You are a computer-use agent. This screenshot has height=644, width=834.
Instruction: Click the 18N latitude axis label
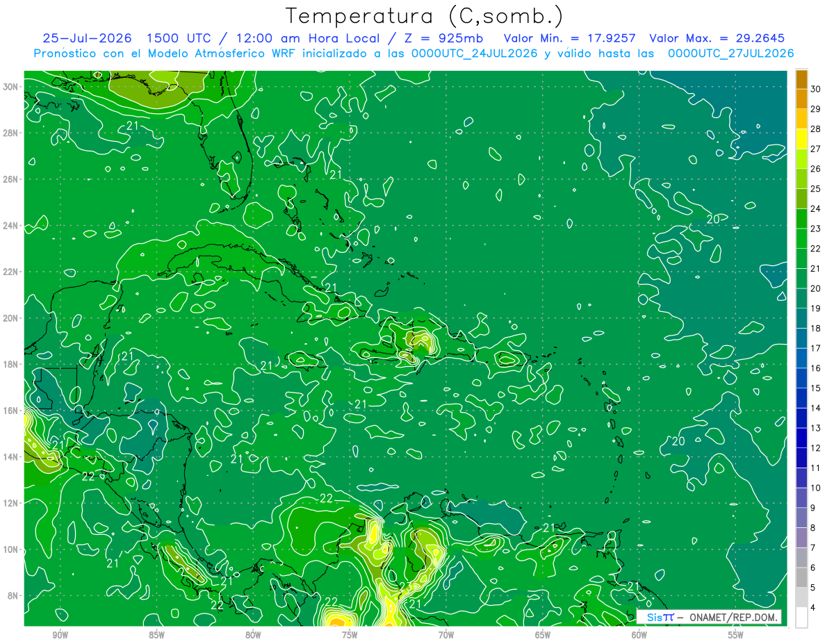[x=10, y=364]
